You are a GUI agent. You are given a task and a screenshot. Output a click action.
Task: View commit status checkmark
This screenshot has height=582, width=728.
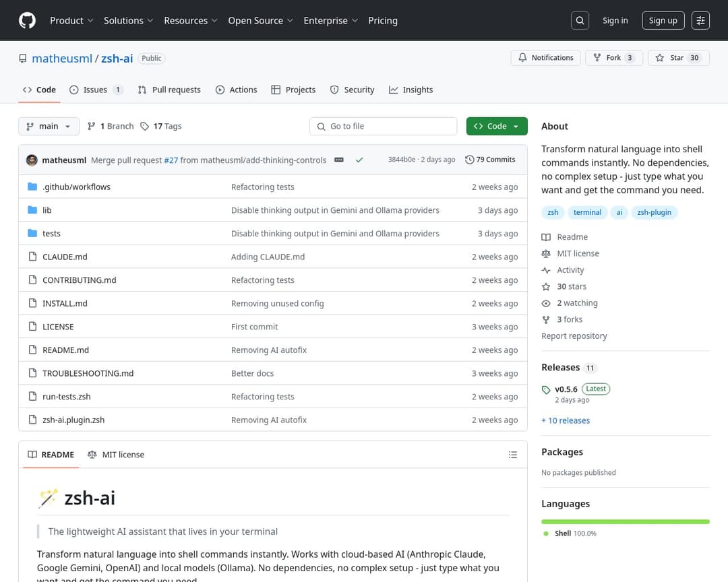click(359, 160)
